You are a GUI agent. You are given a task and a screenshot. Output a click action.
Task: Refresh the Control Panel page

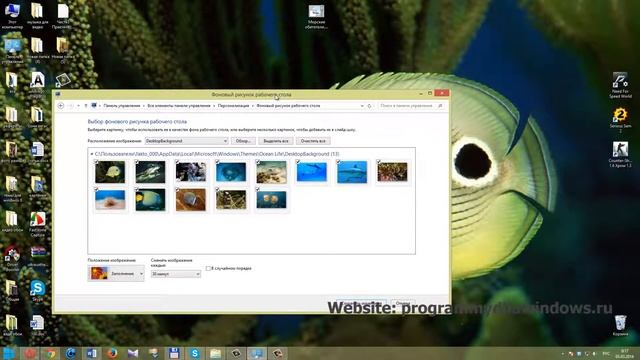pos(369,106)
